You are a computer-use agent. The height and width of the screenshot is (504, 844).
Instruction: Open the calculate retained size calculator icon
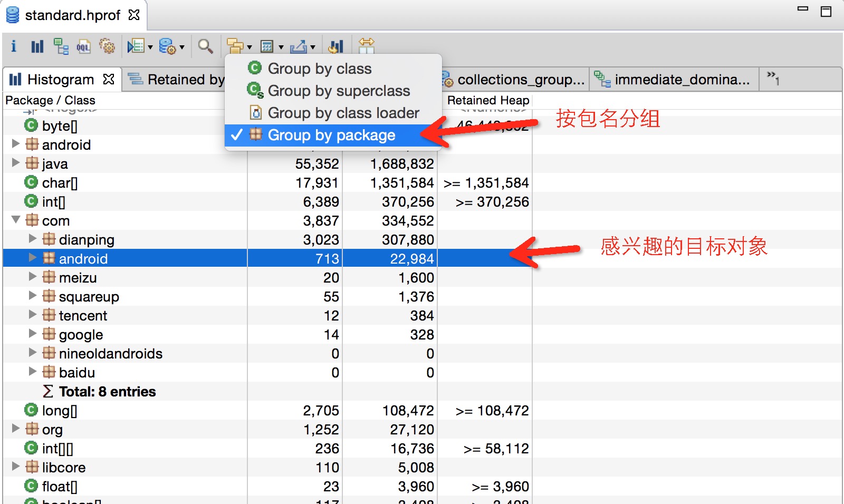pos(267,46)
